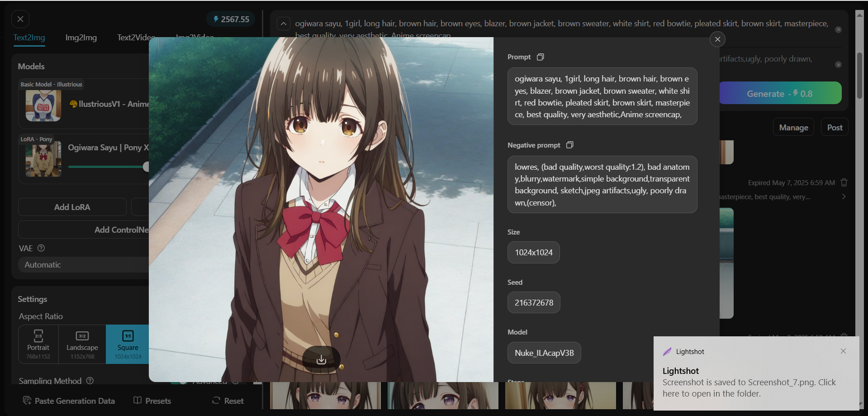
Task: Switch to the Img2Img tab
Action: pyautogui.click(x=81, y=38)
